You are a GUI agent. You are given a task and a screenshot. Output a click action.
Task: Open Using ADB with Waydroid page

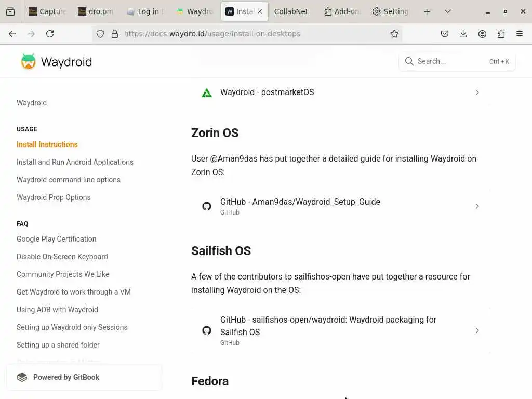click(57, 310)
